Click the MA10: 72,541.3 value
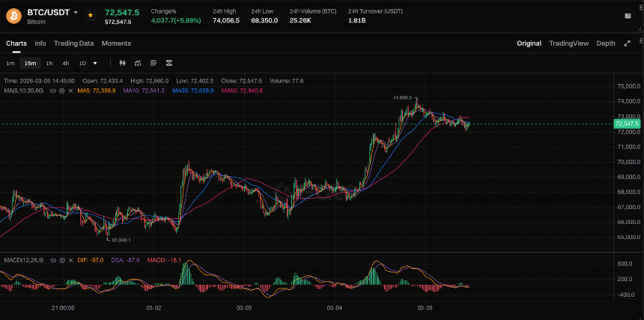 click(144, 91)
